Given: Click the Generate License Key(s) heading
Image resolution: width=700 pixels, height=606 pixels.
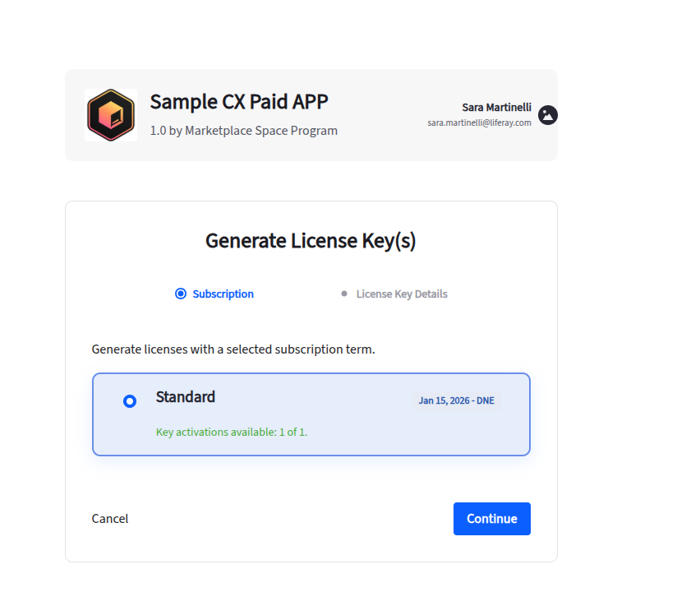Looking at the screenshot, I should click(x=311, y=241).
